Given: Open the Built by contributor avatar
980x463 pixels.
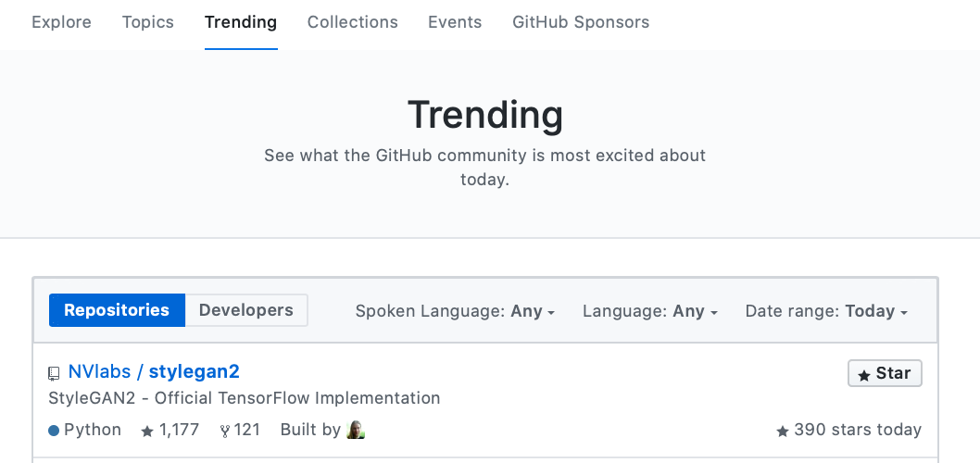Looking at the screenshot, I should 356,430.
